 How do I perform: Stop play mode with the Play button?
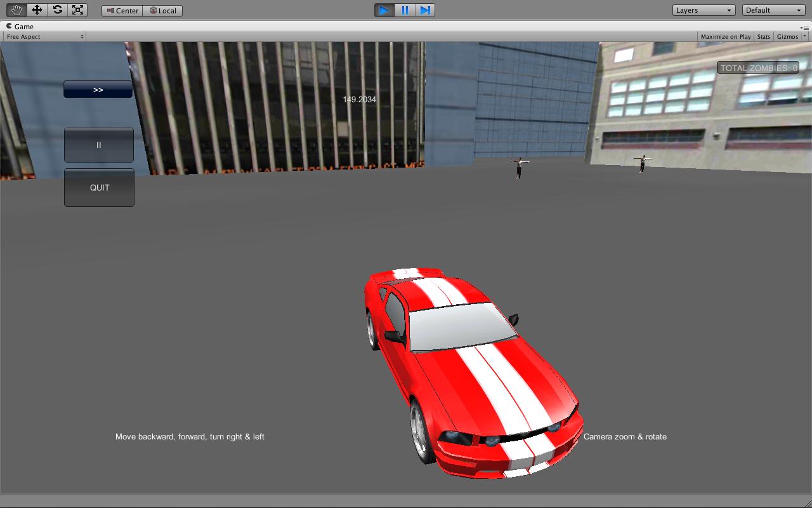pyautogui.click(x=384, y=10)
